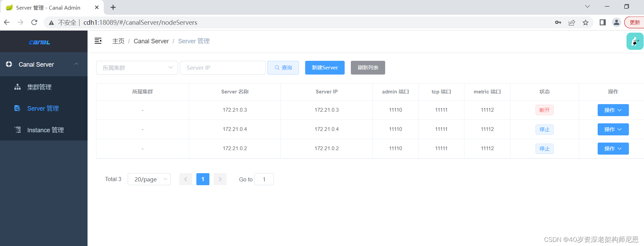644x246 pixels.
Task: Click metric port 11112 of 172.21.0.2
Action: [x=487, y=148]
